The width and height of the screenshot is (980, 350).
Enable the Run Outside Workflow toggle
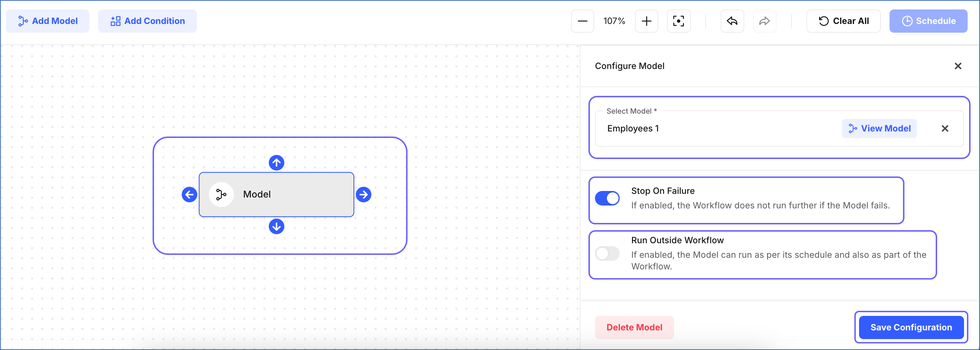pyautogui.click(x=607, y=254)
